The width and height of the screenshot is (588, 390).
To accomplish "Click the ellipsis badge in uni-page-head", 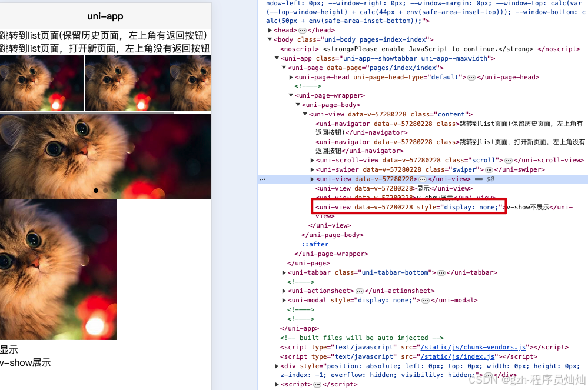I will (471, 78).
